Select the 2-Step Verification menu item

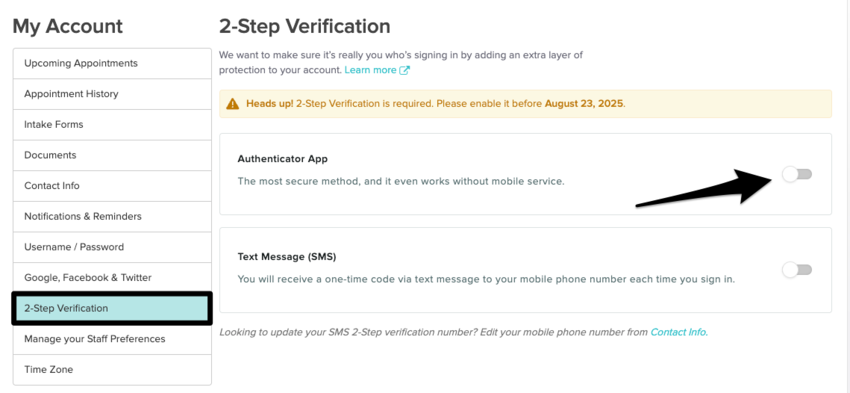pos(112,308)
